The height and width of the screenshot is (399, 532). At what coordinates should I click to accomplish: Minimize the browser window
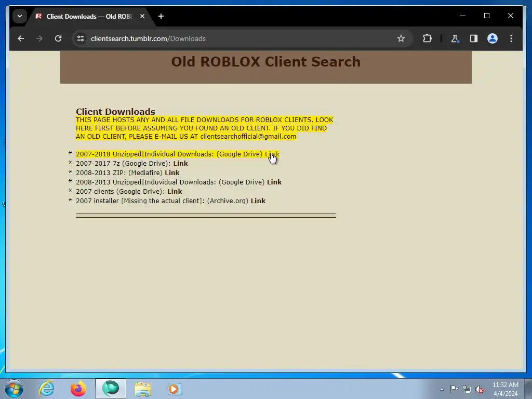[463, 16]
